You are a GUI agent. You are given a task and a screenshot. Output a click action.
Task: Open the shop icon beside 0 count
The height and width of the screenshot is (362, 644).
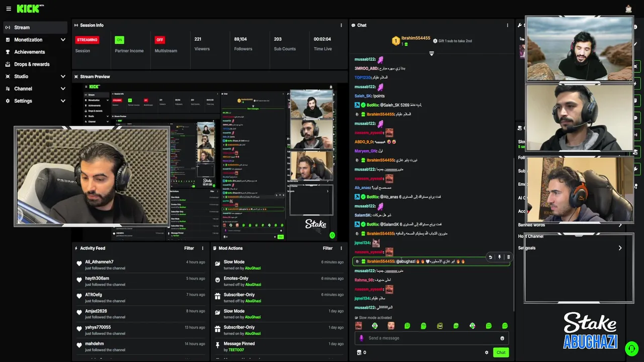(359, 352)
